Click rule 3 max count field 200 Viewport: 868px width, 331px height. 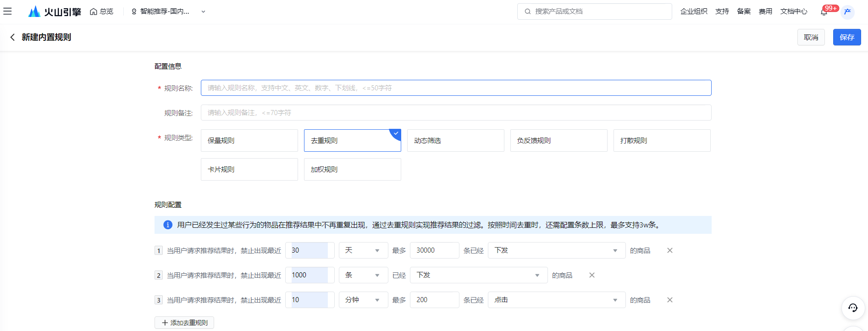[435, 300]
